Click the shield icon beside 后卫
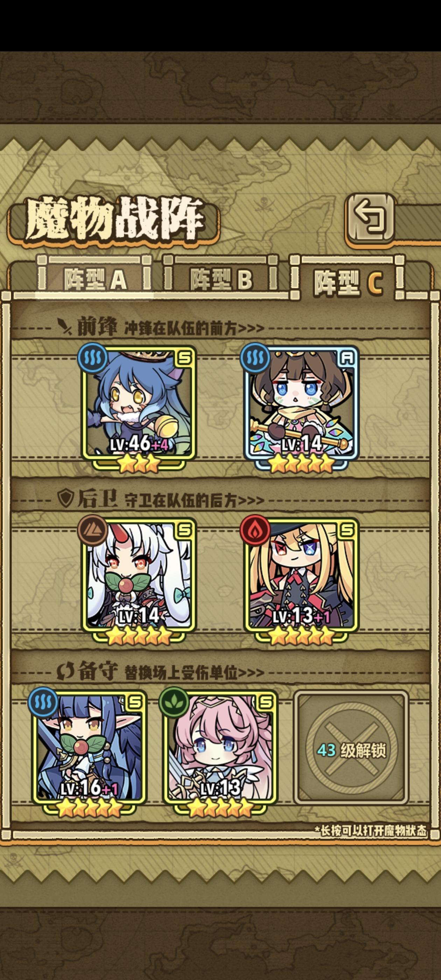 [65, 498]
